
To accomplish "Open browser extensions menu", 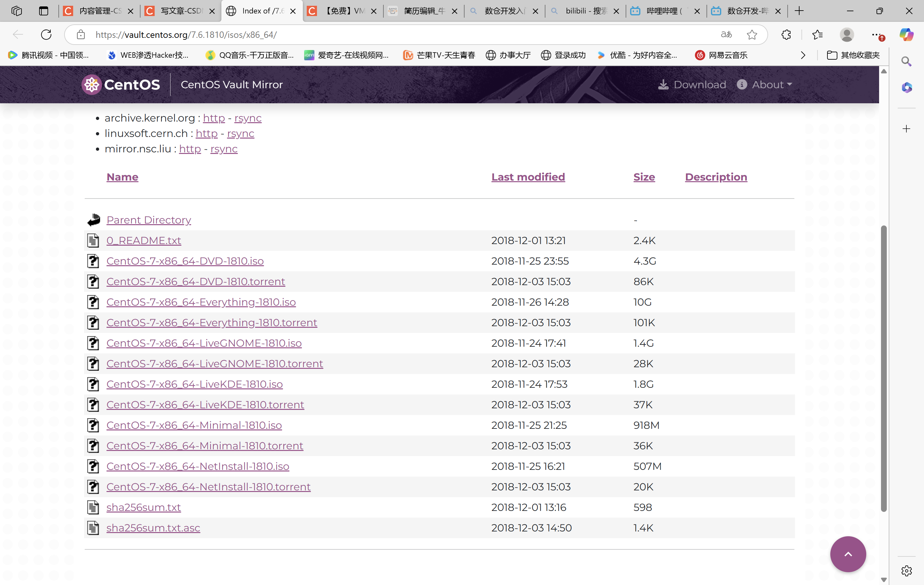I will tap(786, 35).
